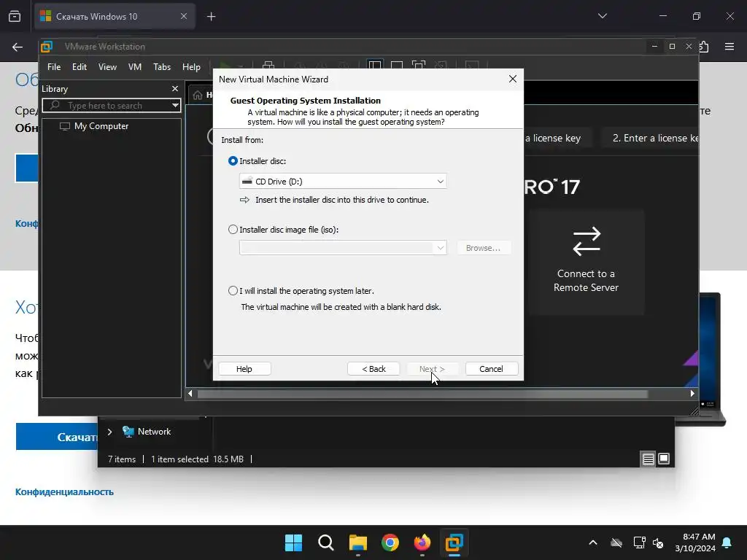Click the disabled Browse... button
This screenshot has width=747, height=560.
[x=484, y=248]
